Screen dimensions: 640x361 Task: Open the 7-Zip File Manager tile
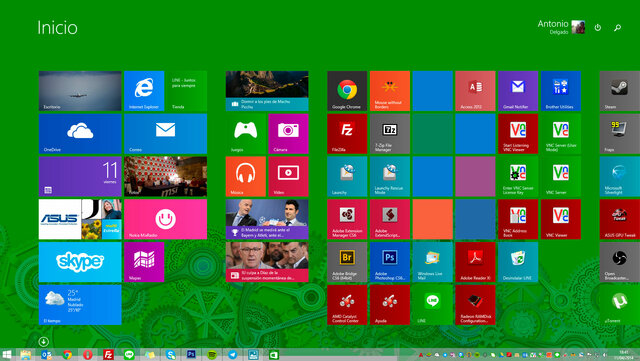click(x=390, y=134)
